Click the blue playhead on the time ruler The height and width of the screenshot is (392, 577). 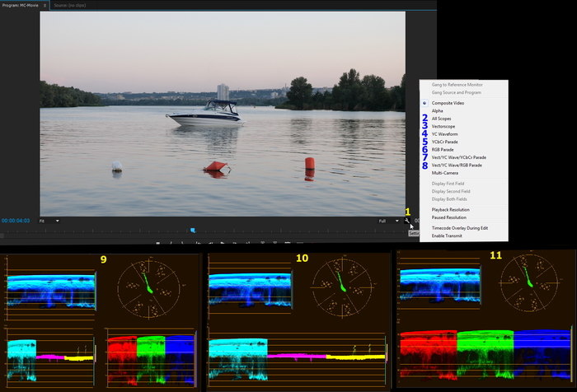point(192,231)
